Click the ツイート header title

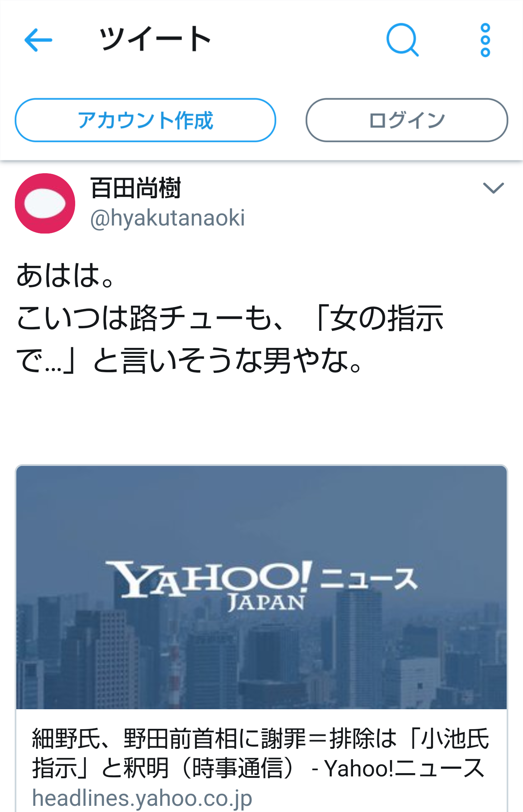[x=155, y=39]
